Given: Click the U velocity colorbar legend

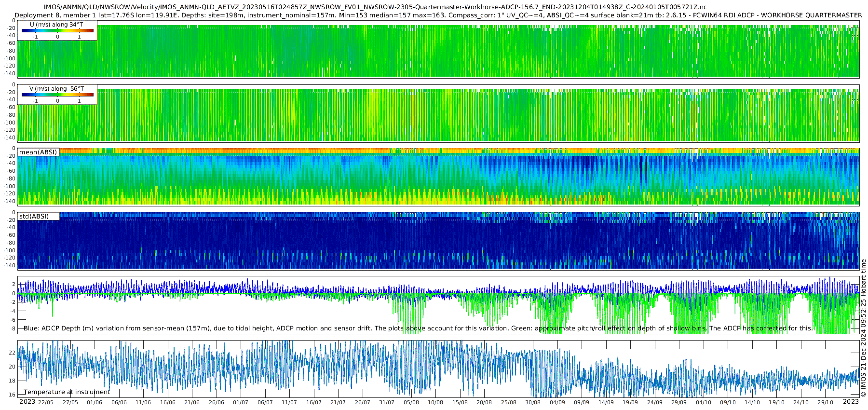Looking at the screenshot, I should click(x=57, y=30).
